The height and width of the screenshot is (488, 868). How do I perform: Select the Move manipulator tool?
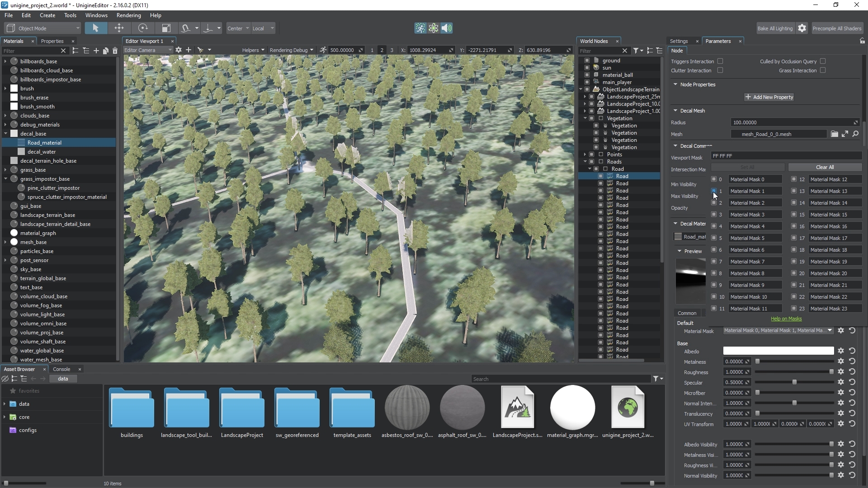click(119, 28)
